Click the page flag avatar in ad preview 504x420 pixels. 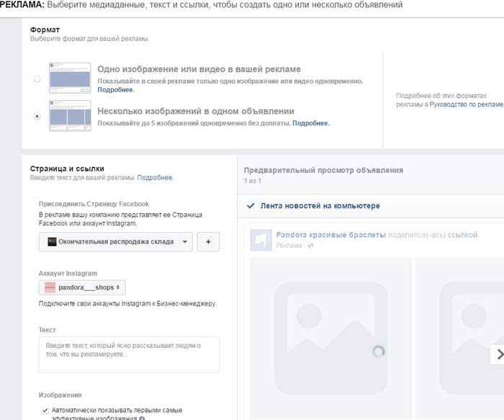point(261,240)
